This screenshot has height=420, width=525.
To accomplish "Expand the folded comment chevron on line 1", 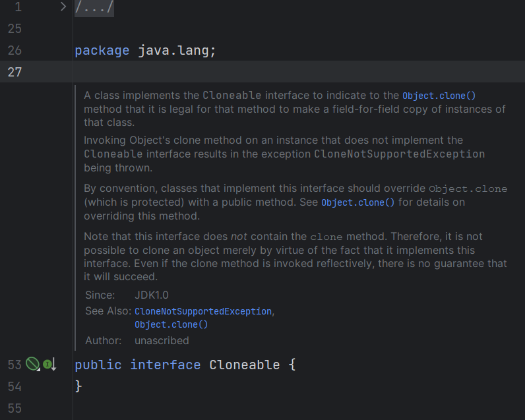I will (63, 7).
